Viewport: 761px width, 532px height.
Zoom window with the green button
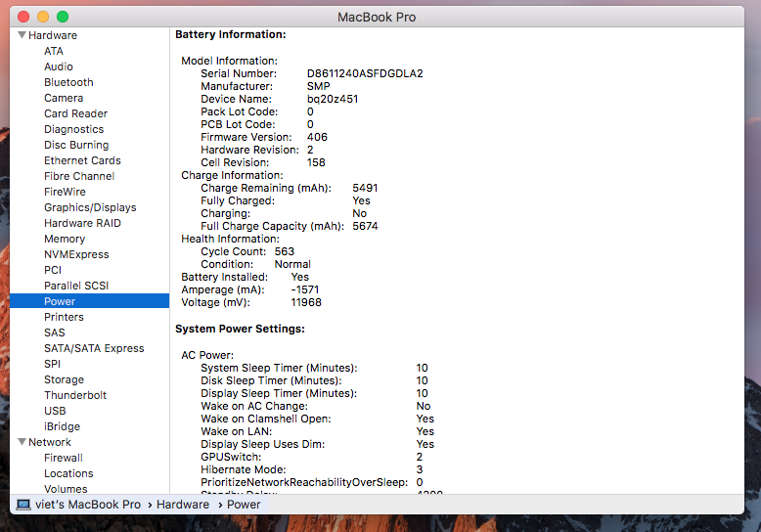coord(63,17)
